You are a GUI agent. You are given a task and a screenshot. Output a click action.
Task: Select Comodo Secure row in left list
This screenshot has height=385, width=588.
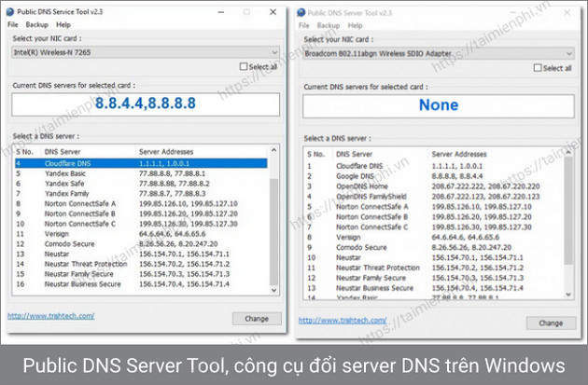coord(141,244)
